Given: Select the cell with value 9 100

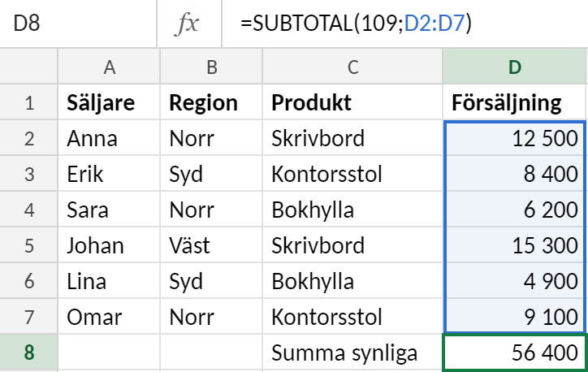Looking at the screenshot, I should [515, 317].
